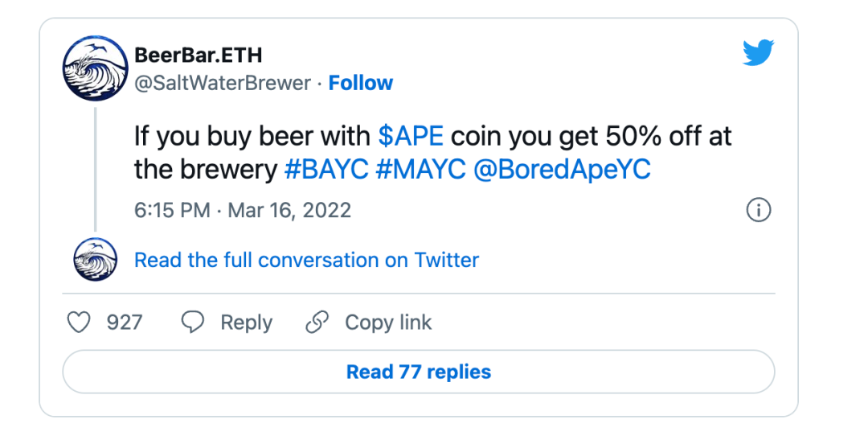Open the @SaltWaterBrewer handle

223,83
